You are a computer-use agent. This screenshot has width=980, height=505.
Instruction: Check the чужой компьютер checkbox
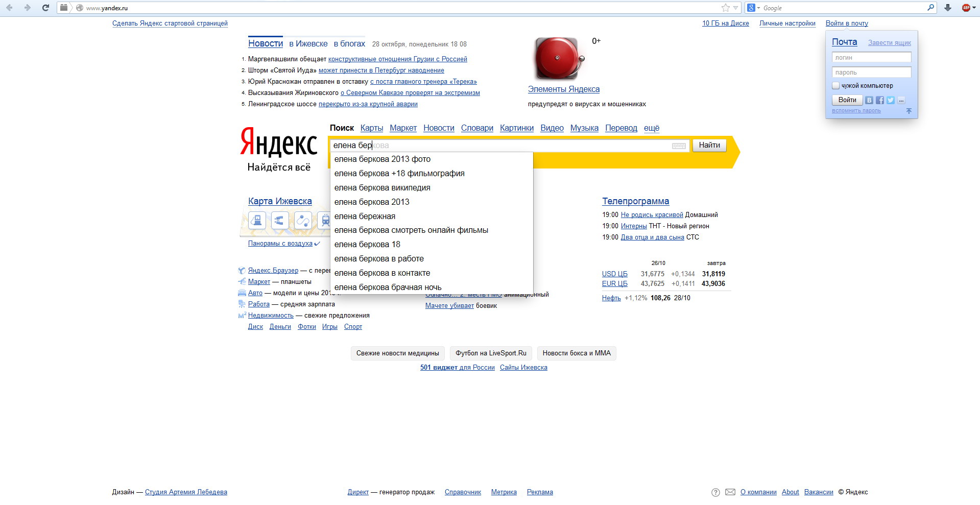tap(835, 85)
